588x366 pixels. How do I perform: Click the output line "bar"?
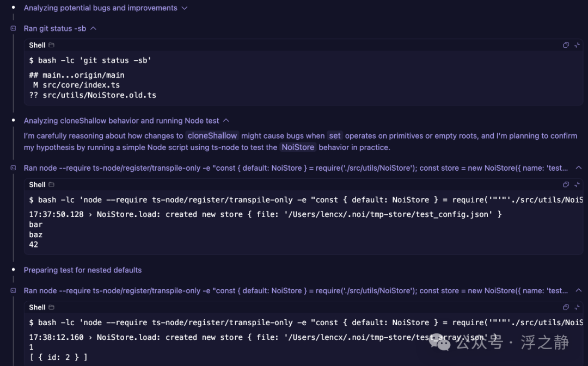(35, 225)
